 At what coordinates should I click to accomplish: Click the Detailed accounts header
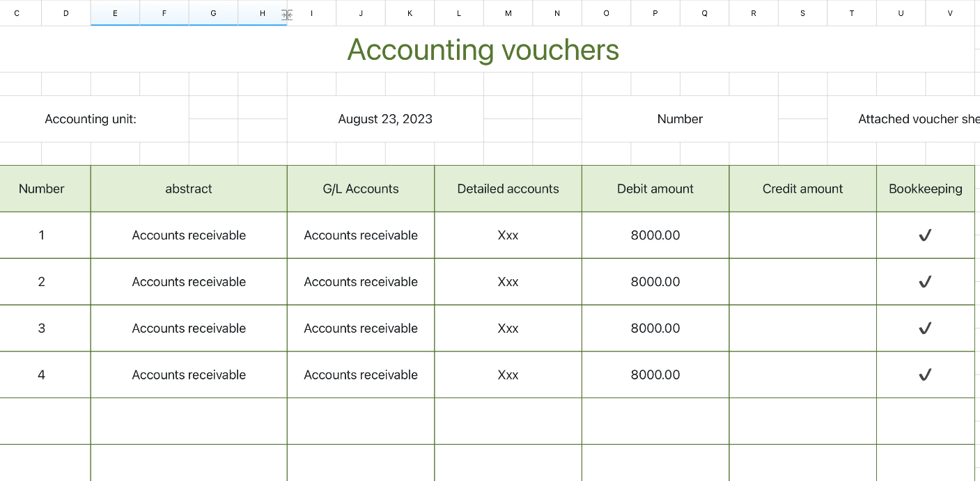coord(508,189)
